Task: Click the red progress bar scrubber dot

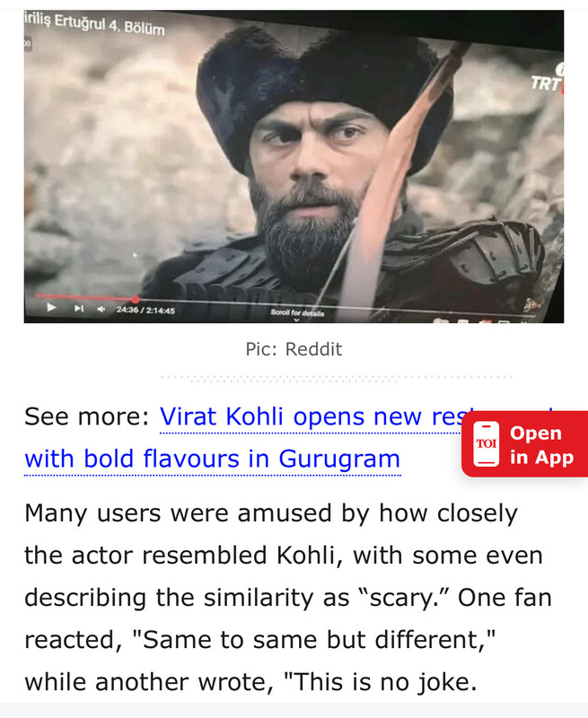Action: click(x=135, y=300)
